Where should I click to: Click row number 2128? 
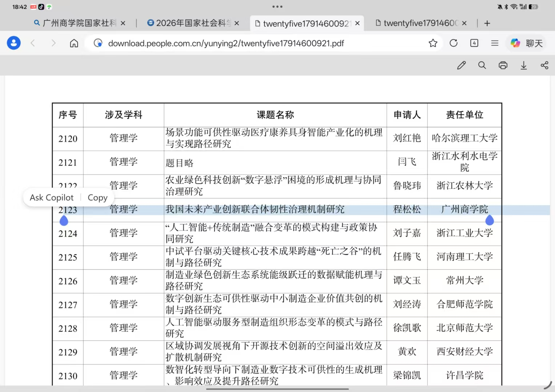(68, 328)
